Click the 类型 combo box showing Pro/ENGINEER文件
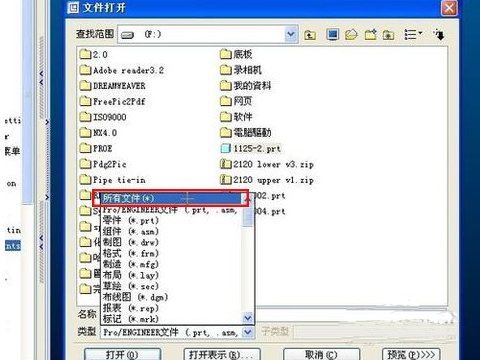 point(177,332)
